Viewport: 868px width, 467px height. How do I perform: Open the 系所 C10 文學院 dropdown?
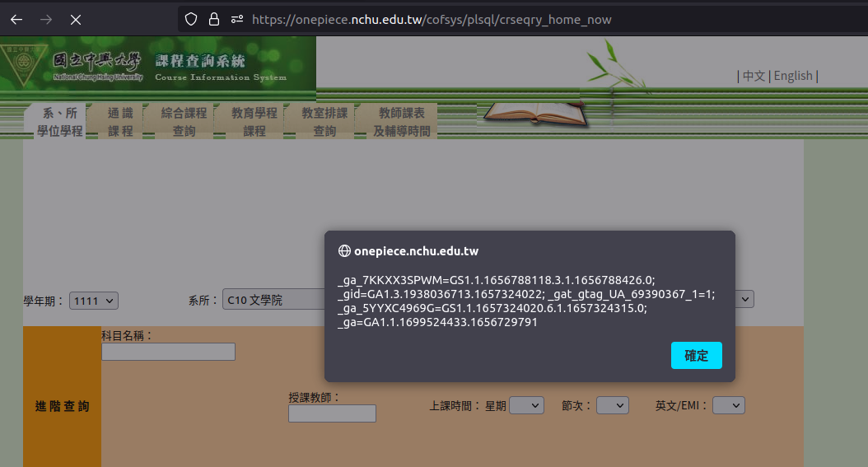[273, 299]
